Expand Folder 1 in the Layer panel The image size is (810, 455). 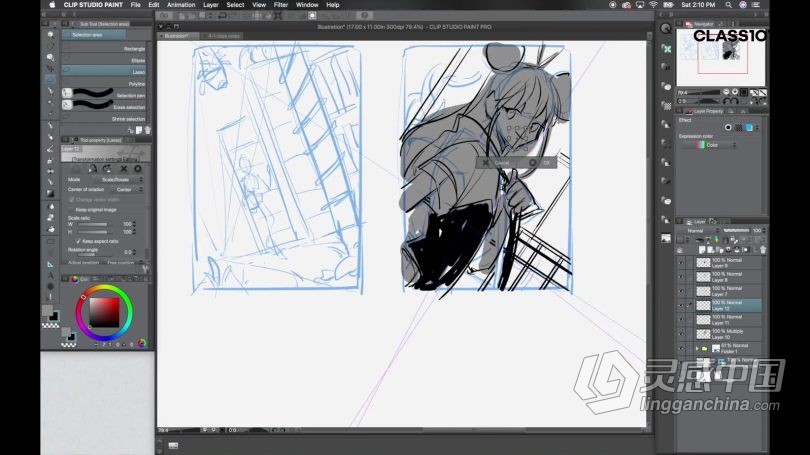[x=697, y=349]
